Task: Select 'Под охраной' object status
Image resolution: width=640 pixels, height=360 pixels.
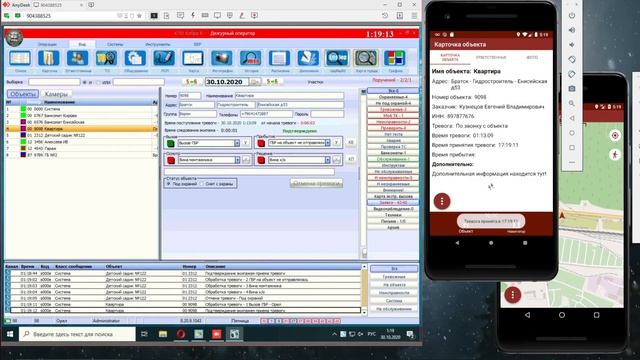Action: point(168,184)
